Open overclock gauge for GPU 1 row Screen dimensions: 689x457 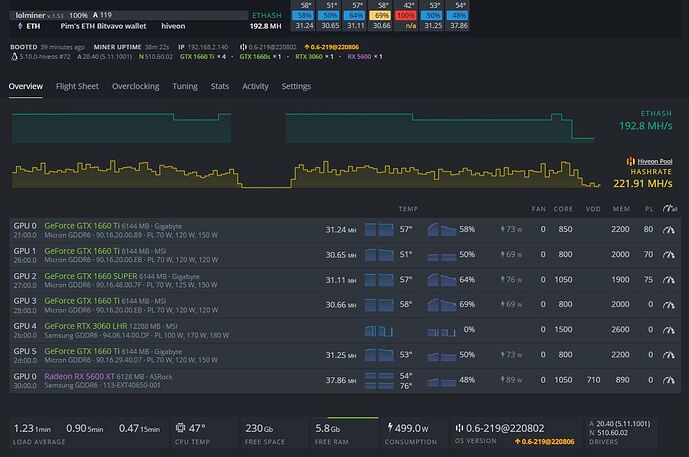(668, 255)
